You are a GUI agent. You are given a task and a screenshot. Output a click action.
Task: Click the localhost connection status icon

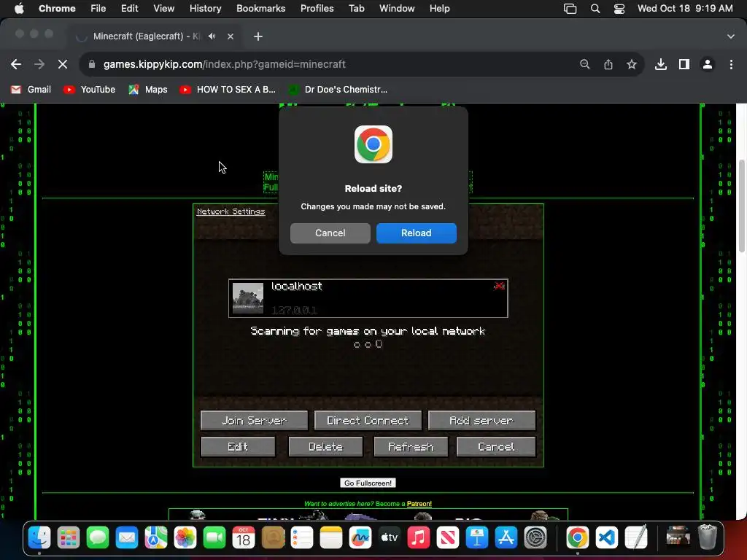(x=499, y=286)
